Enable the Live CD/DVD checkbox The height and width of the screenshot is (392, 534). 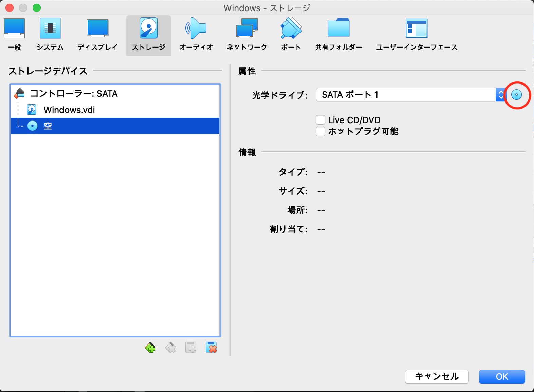pyautogui.click(x=320, y=120)
